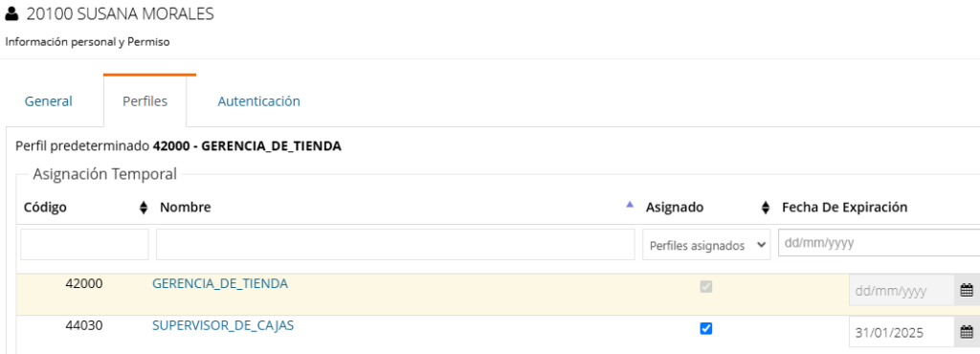Open calendar picker for SUPERVISOR_DE_CAJAS expiration
This screenshot has height=354, width=980.
coord(967,332)
